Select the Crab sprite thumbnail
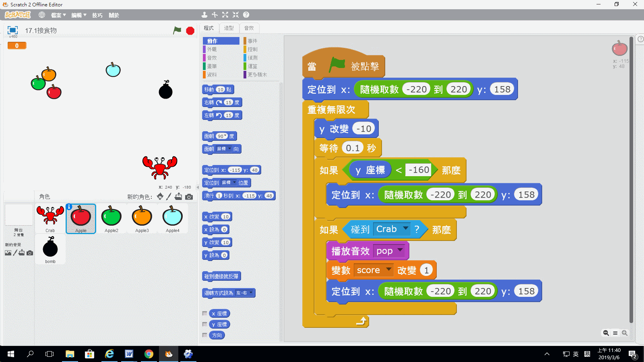This screenshot has height=362, width=644. [x=50, y=218]
